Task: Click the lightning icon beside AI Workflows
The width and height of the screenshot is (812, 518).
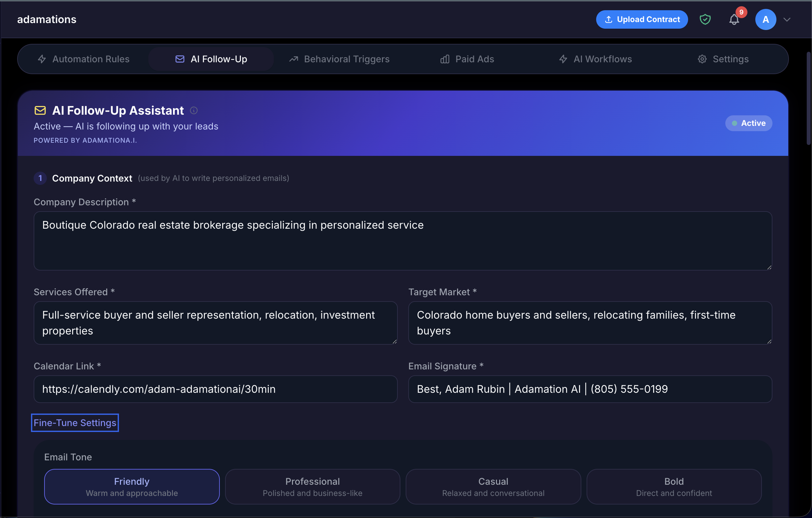Action: (563, 59)
